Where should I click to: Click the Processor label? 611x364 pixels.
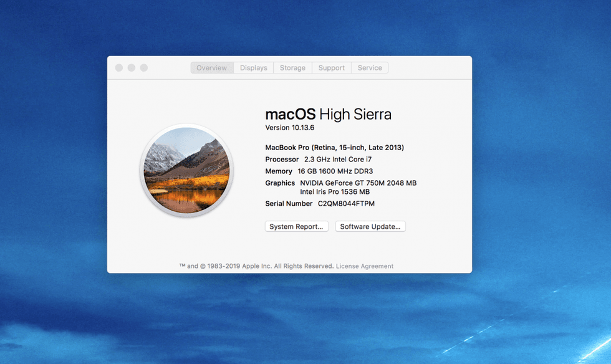[x=282, y=160]
